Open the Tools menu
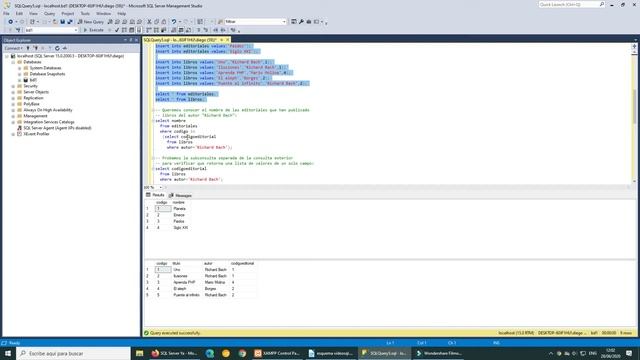This screenshot has height=360, width=640. (x=85, y=13)
